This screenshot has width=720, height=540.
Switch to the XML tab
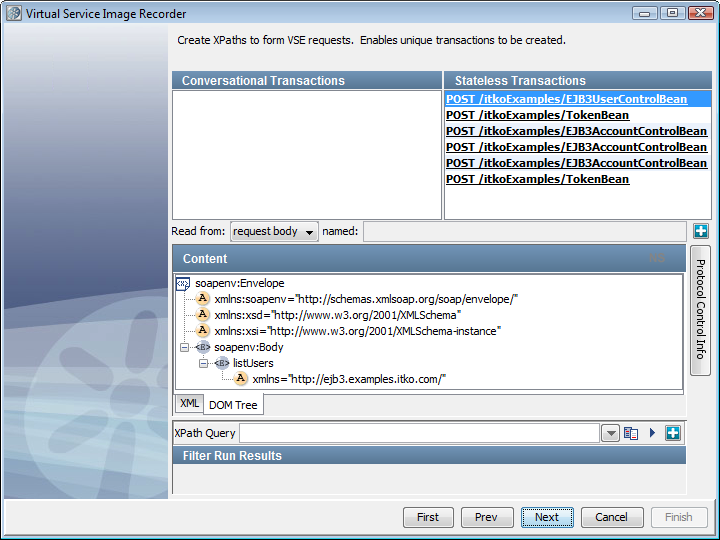[x=189, y=403]
